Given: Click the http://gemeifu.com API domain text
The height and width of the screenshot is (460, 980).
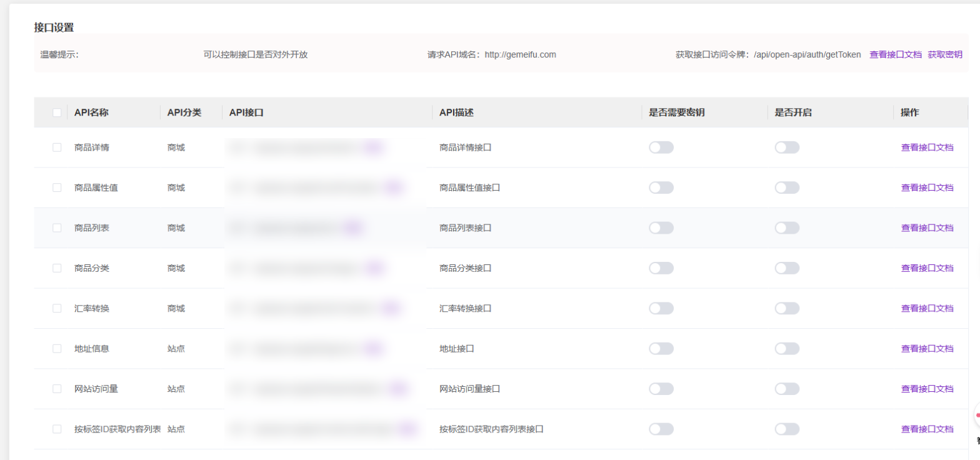Looking at the screenshot, I should point(521,54).
